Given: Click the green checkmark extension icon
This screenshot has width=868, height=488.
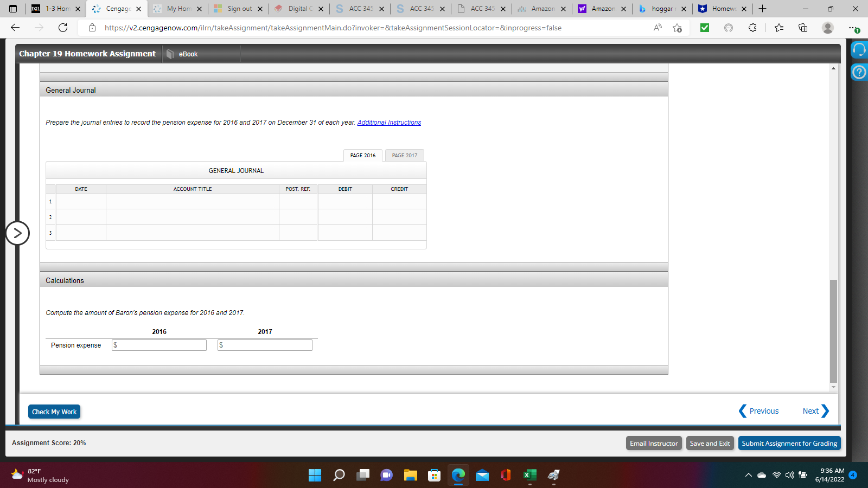Looking at the screenshot, I should (x=705, y=28).
